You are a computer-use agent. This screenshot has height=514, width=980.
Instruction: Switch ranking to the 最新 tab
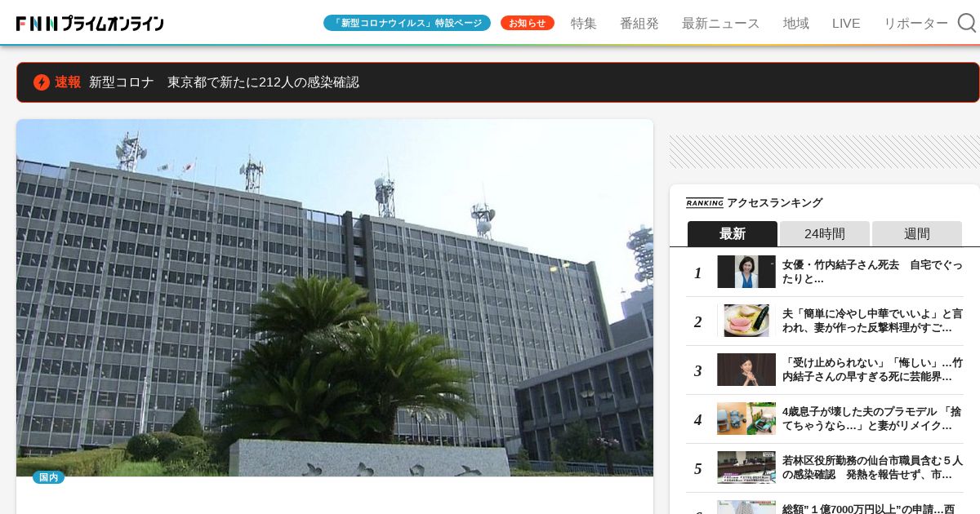click(x=733, y=233)
